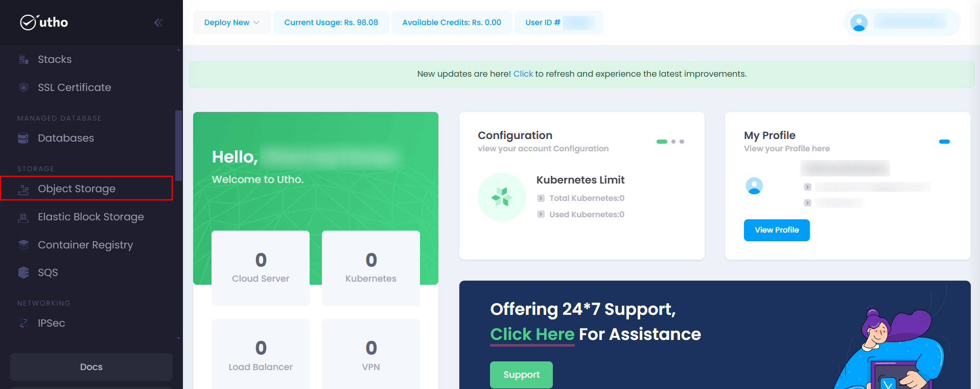The image size is (980, 389).
Task: Click the green Support button
Action: coord(521,375)
